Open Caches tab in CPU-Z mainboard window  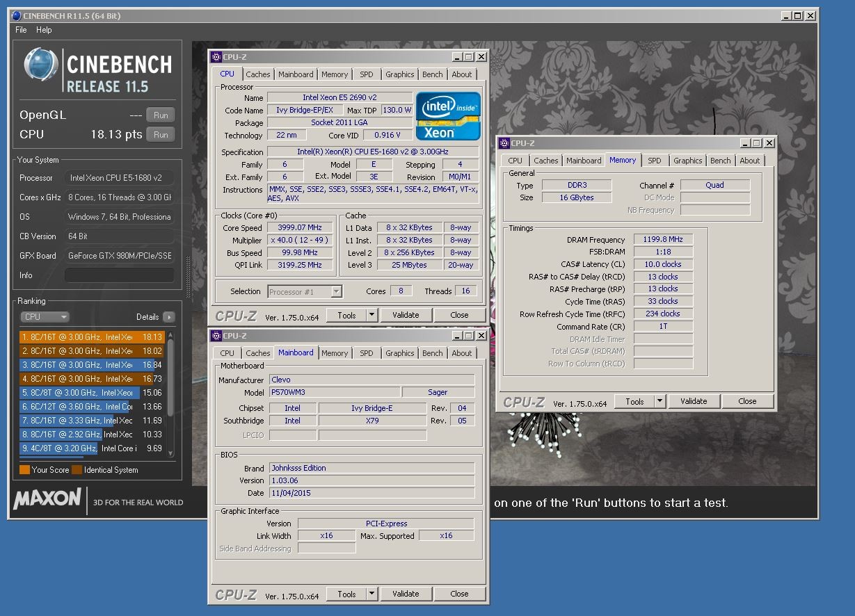(x=258, y=353)
